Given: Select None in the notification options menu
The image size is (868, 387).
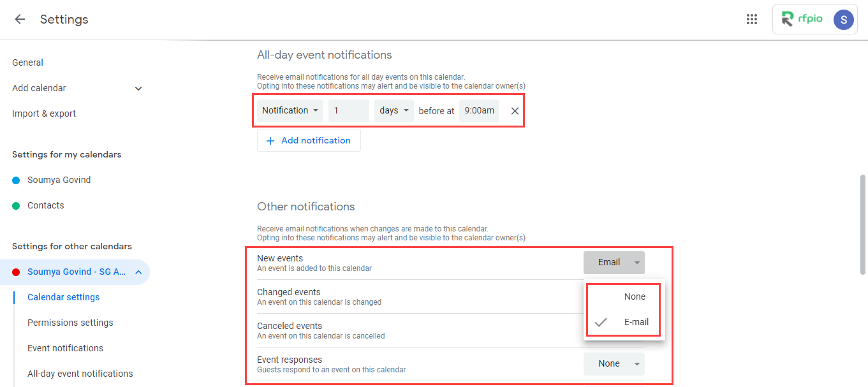Looking at the screenshot, I should (x=635, y=296).
